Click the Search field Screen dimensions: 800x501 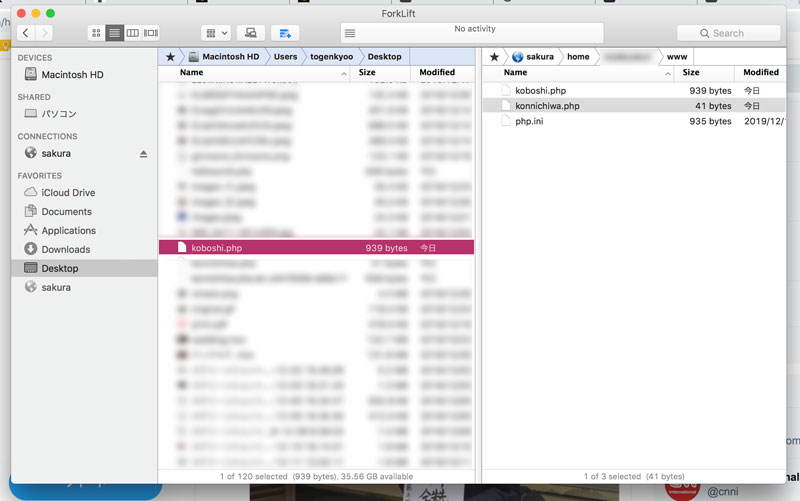pyautogui.click(x=728, y=33)
